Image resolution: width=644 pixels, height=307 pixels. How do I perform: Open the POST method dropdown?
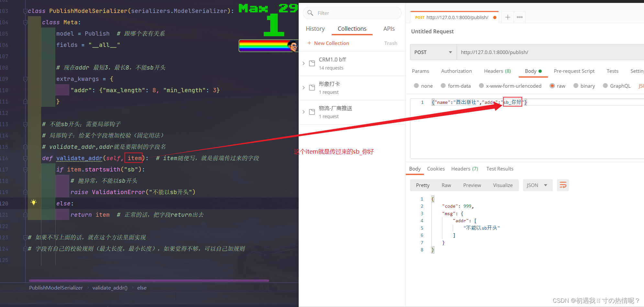[433, 52]
